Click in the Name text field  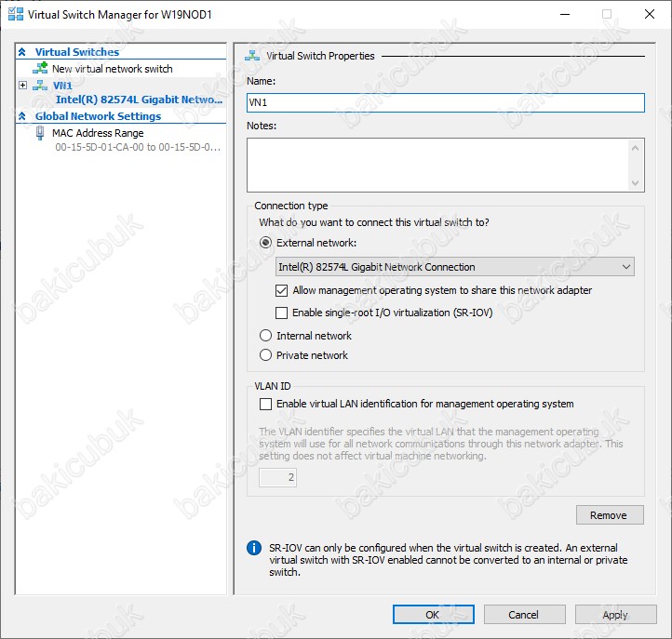[x=445, y=102]
